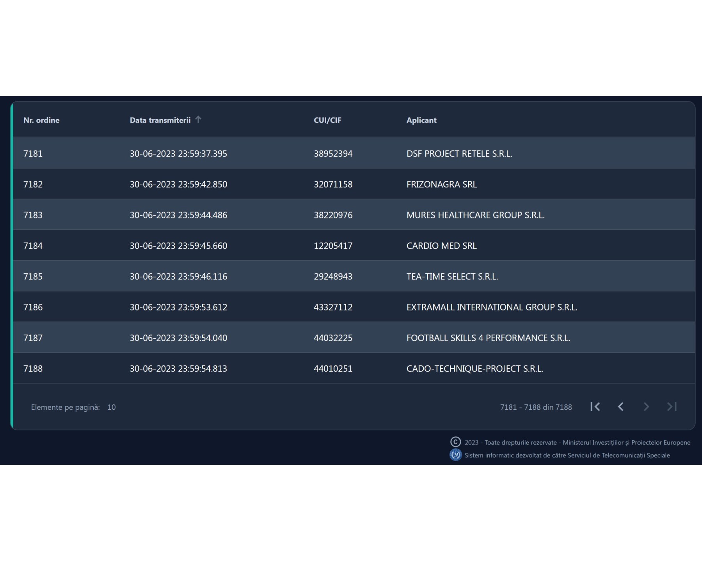Image resolution: width=702 pixels, height=588 pixels.
Task: Toggle sort arrow beside Data transmiterii
Action: (x=198, y=119)
